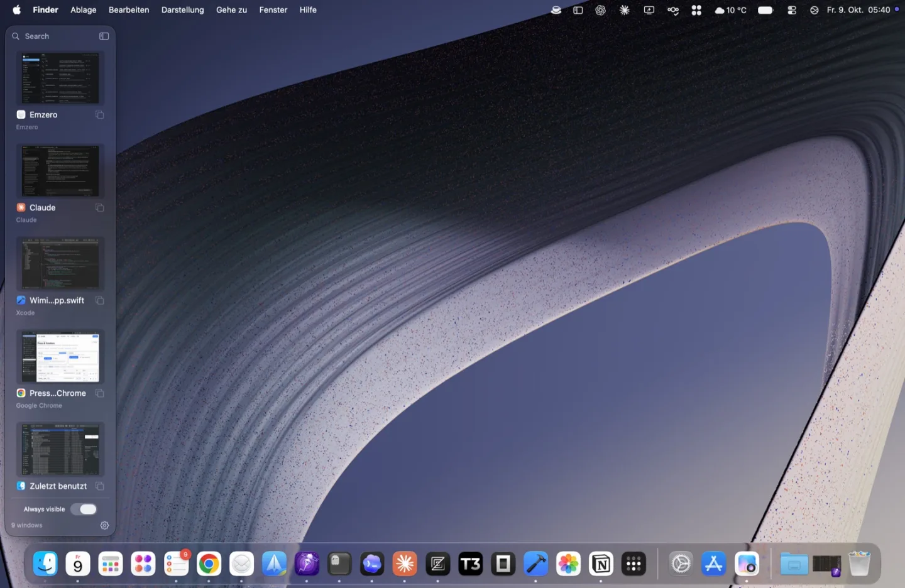Click the 'Always visible' label text

(44, 509)
